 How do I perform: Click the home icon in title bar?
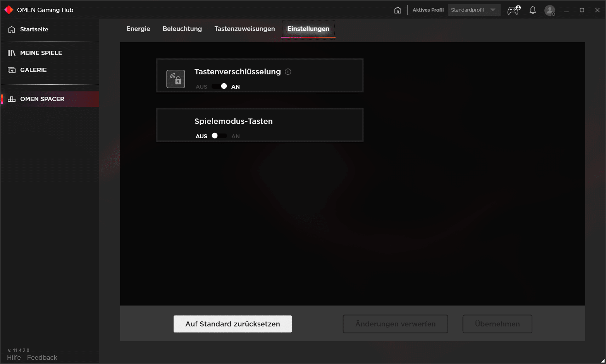click(398, 10)
